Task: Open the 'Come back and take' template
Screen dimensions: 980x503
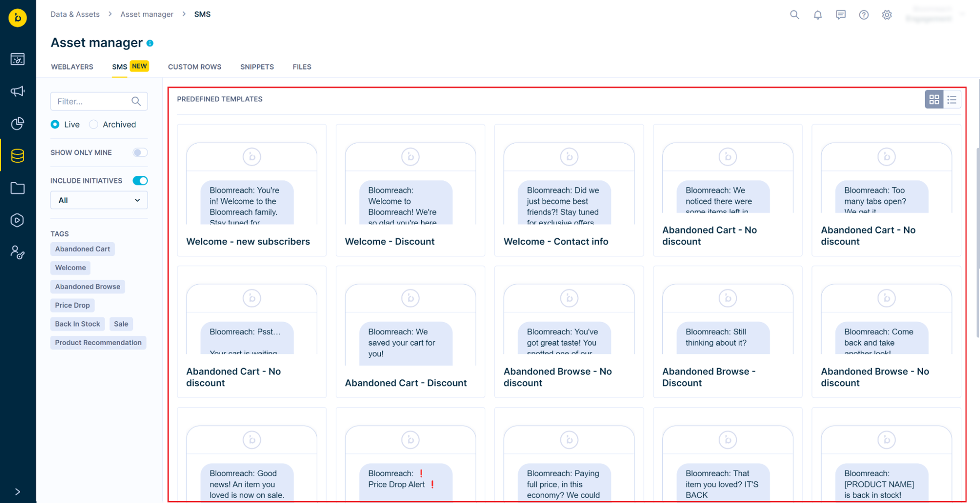Action: 886,332
